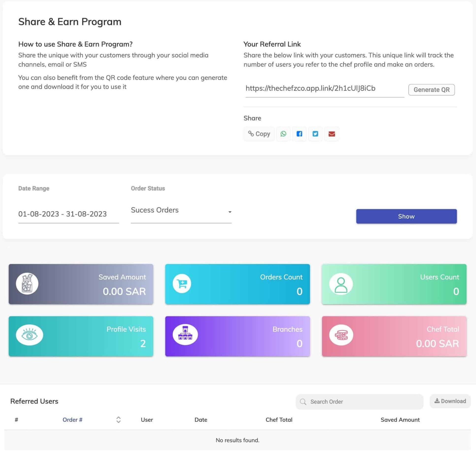
Task: Click Generate QR for the referral link
Action: point(431,90)
